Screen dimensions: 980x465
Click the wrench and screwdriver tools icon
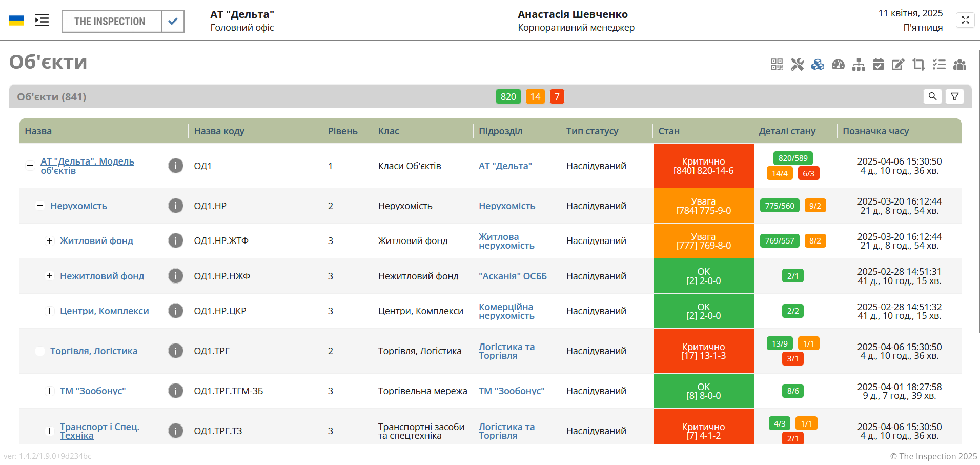click(x=797, y=65)
